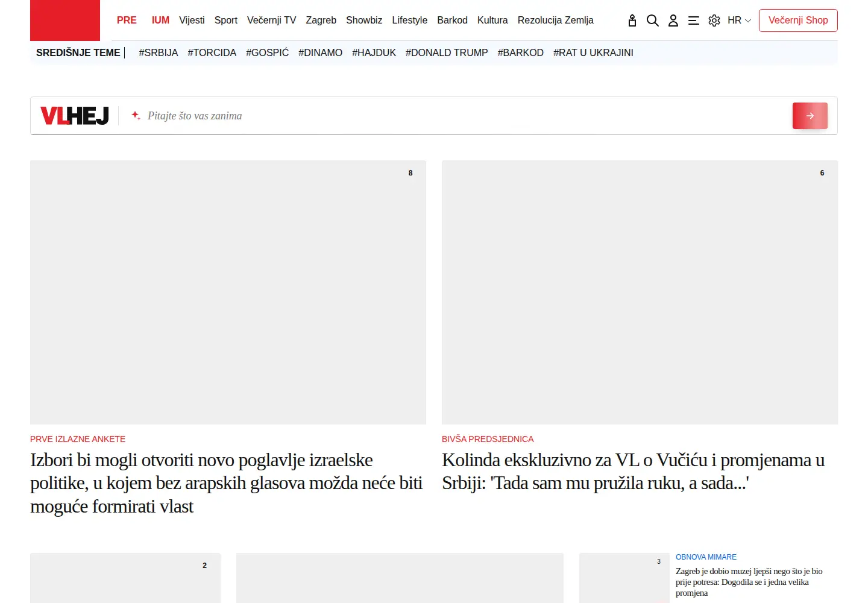The image size is (868, 603).
Task: Click the PRVE IZLAZNE ANKETE label
Action: click(78, 439)
